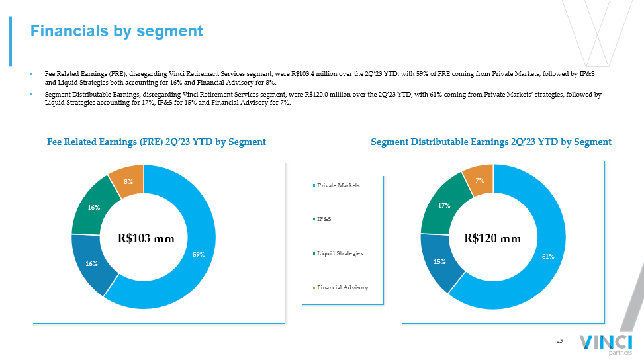The width and height of the screenshot is (644, 362).
Task: Click the Private Markets legend marker
Action: tap(314, 186)
